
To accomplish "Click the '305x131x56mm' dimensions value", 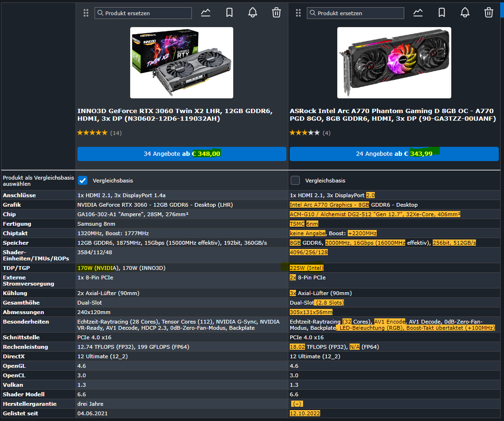I will pos(311,312).
